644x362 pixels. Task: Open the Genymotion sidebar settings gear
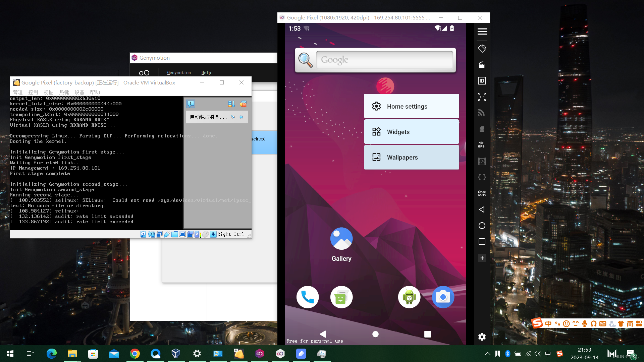coord(482,337)
